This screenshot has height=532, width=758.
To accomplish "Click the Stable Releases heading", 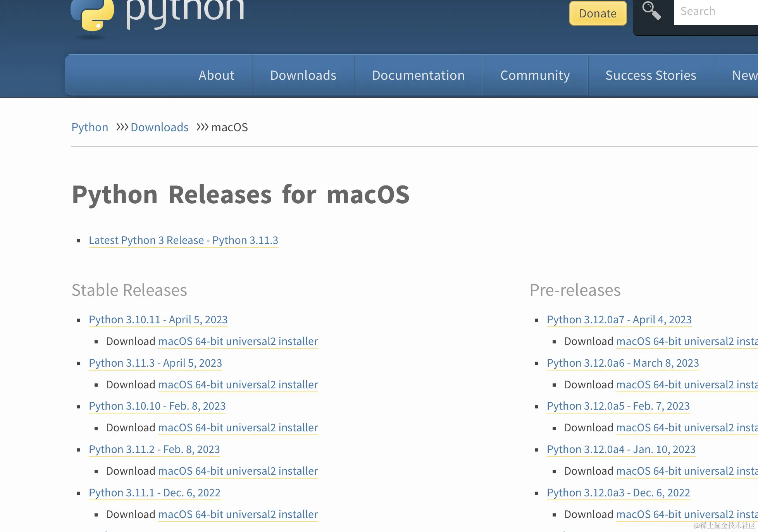I will (x=129, y=290).
